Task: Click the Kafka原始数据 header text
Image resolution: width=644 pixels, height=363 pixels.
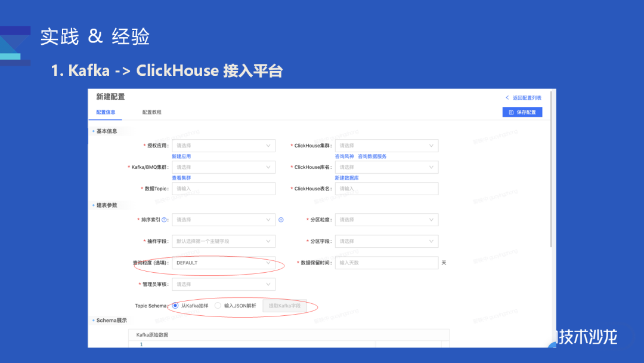Action: click(x=152, y=335)
